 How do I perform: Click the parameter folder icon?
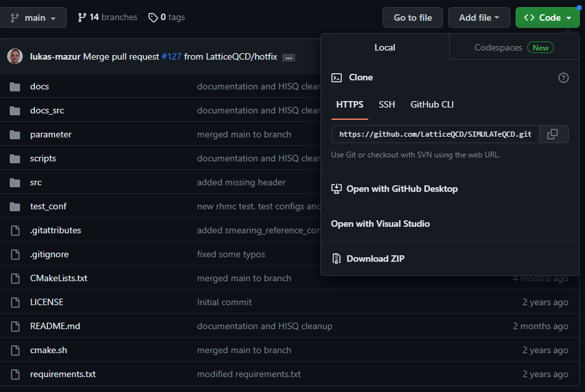15,135
